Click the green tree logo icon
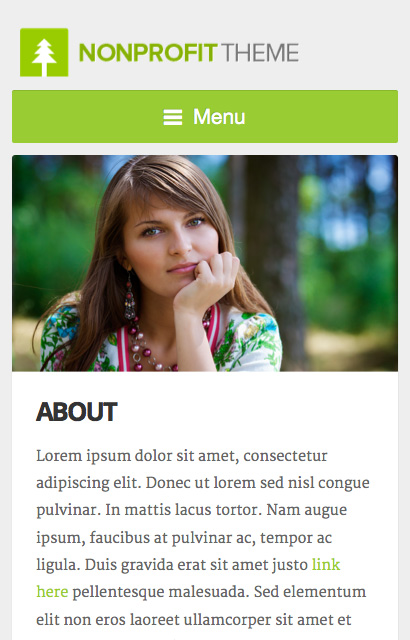Screen dimensions: 410x640 click(44, 52)
